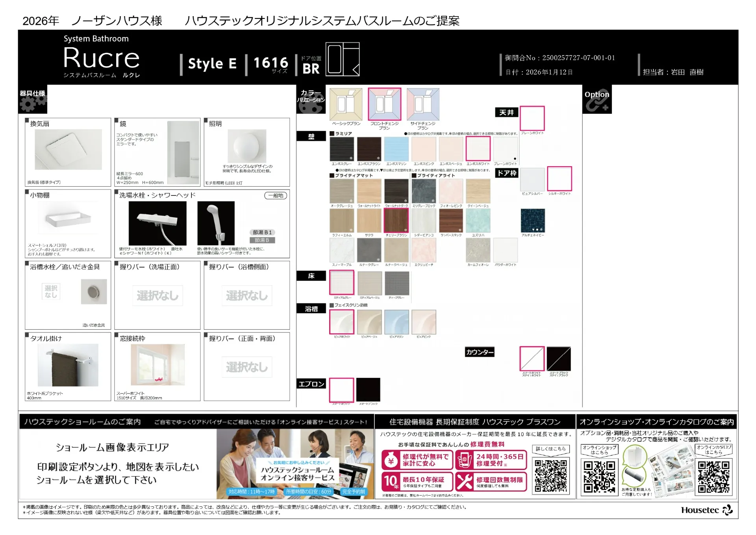This screenshot has height=535, width=756.
Task: Select the サイドチェンジプラン color plan
Action: point(423,104)
